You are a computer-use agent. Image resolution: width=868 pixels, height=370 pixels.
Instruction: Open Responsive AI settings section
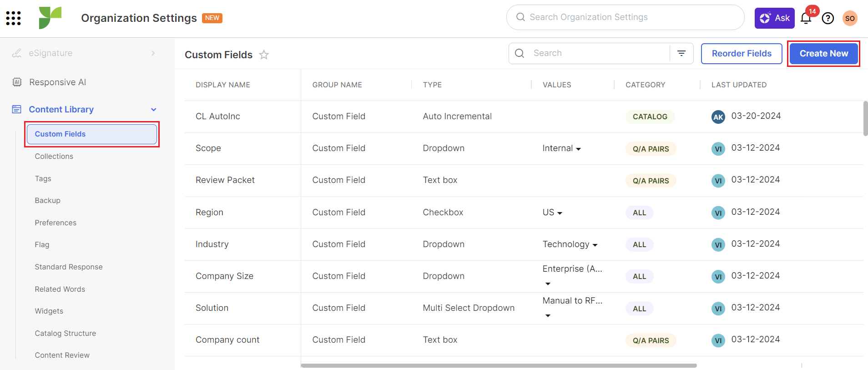57,82
